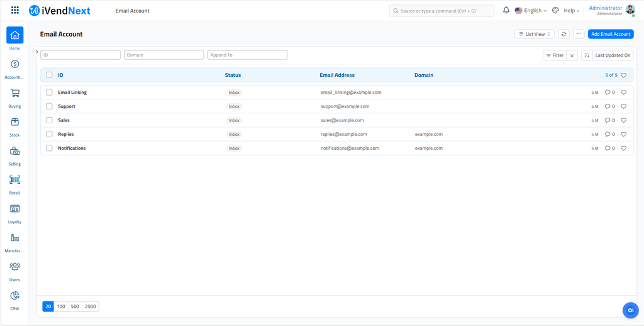The height and width of the screenshot is (326, 644).
Task: Toggle the select-all checkbox in header
Action: [x=49, y=75]
